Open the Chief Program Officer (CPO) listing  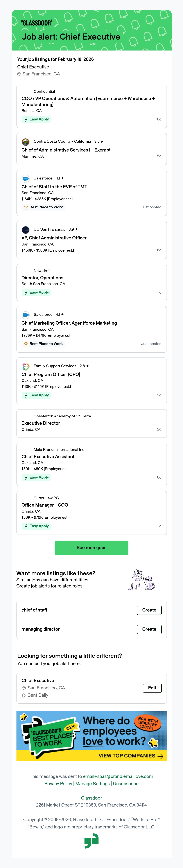click(x=51, y=374)
